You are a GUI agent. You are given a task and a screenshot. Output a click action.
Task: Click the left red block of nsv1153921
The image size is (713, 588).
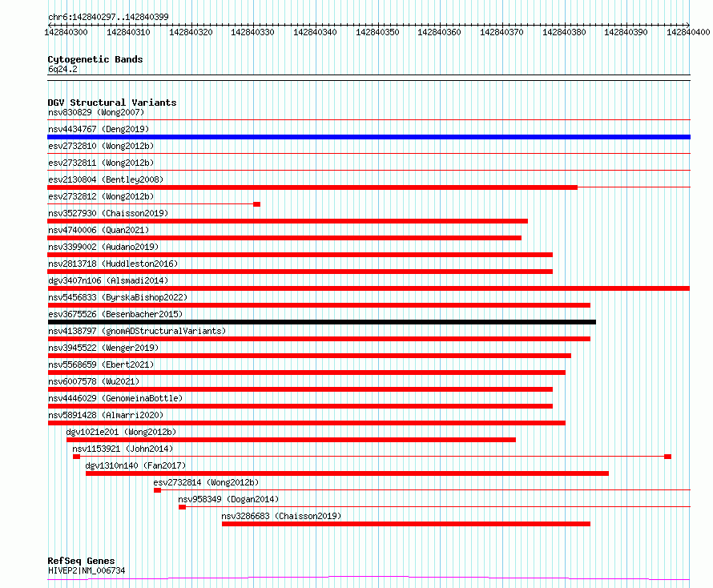[76, 457]
